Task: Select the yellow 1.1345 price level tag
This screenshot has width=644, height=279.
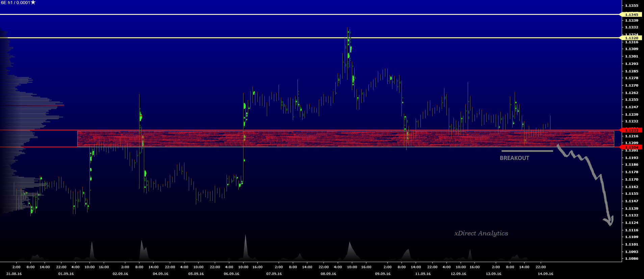Action: coord(631,15)
